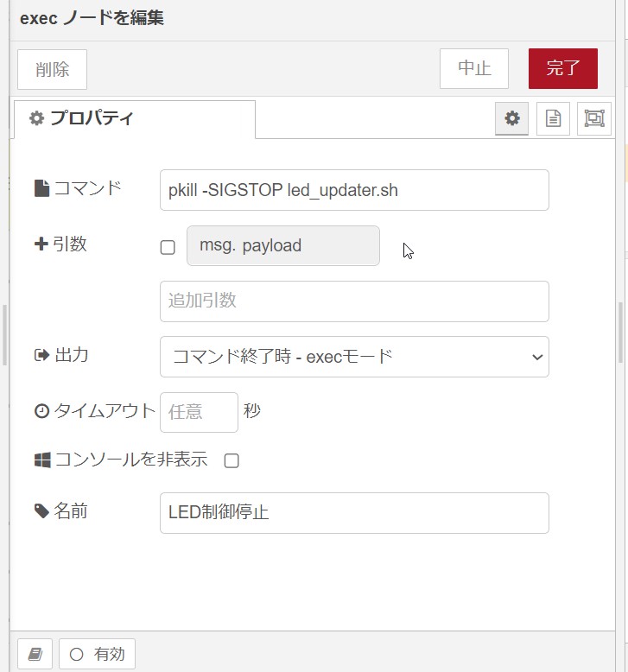Viewport: 628px width, 672px height.
Task: Click 削除 to delete the node
Action: point(53,69)
